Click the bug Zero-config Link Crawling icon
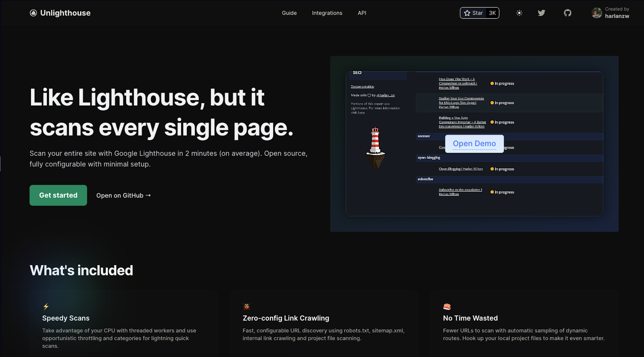 247,306
